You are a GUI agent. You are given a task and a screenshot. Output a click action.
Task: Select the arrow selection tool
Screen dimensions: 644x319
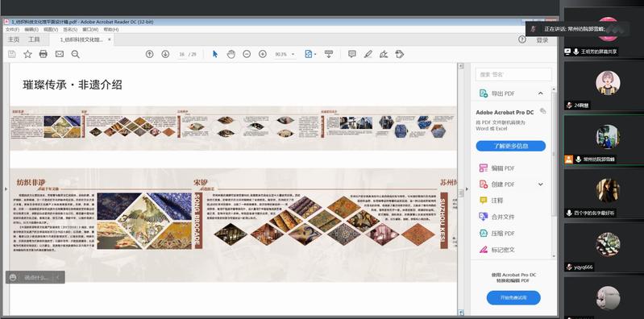215,54
